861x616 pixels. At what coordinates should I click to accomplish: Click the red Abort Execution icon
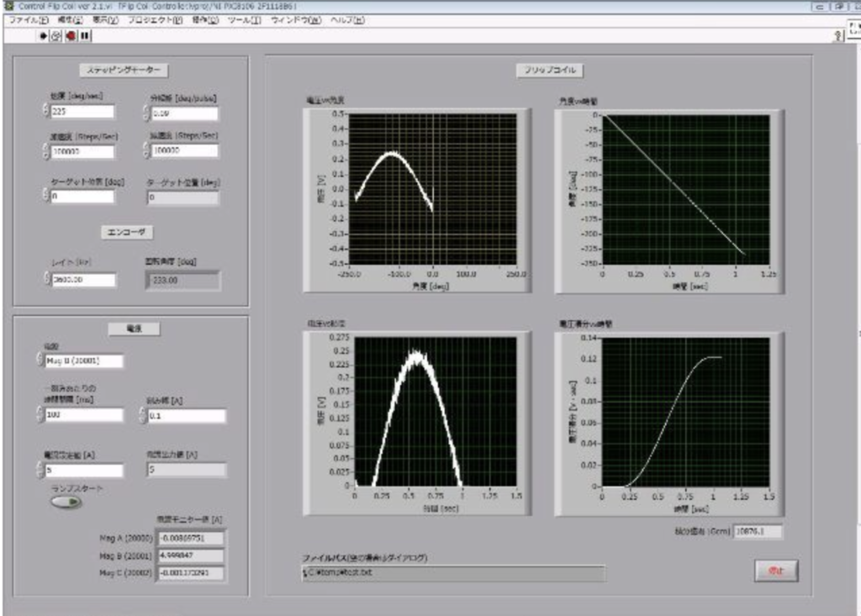pyautogui.click(x=71, y=35)
